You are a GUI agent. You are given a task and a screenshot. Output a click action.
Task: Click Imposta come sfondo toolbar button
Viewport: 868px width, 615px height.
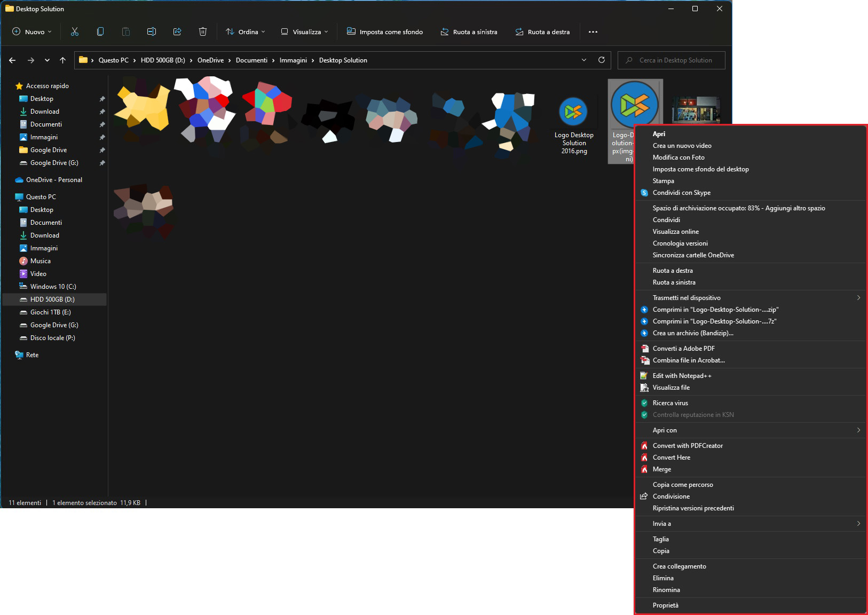pyautogui.click(x=385, y=32)
